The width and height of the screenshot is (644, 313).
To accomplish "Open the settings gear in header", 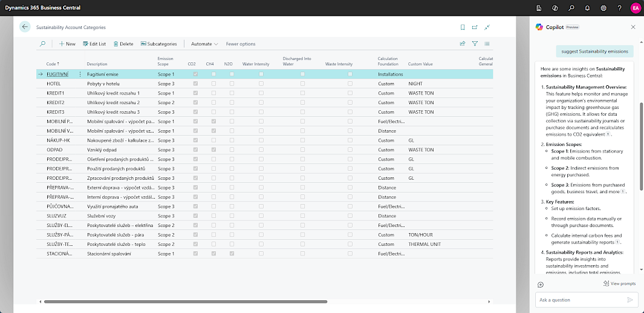I will 603,8.
